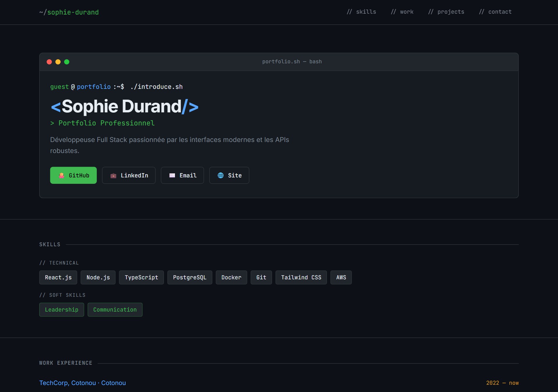The width and height of the screenshot is (558, 392).
Task: Go to the // projects nav item
Action: 446,12
